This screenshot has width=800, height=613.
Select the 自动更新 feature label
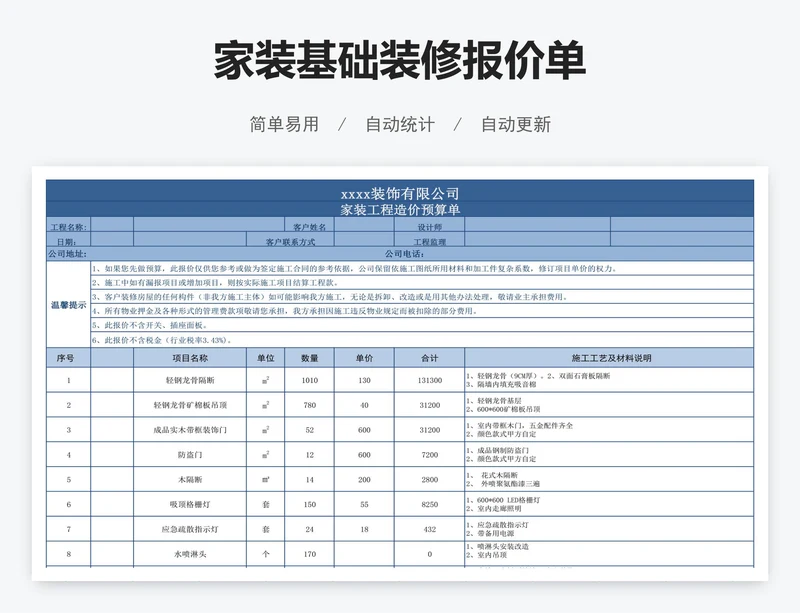point(516,124)
